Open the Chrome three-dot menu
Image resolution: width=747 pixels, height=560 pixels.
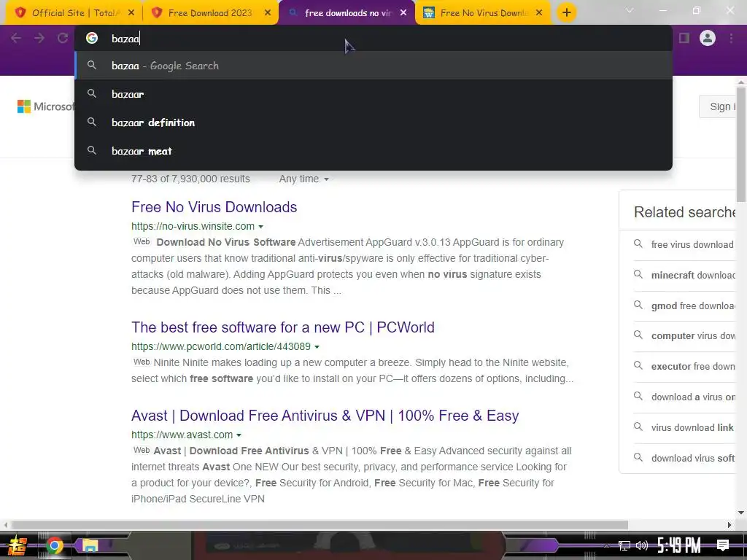pos(731,38)
